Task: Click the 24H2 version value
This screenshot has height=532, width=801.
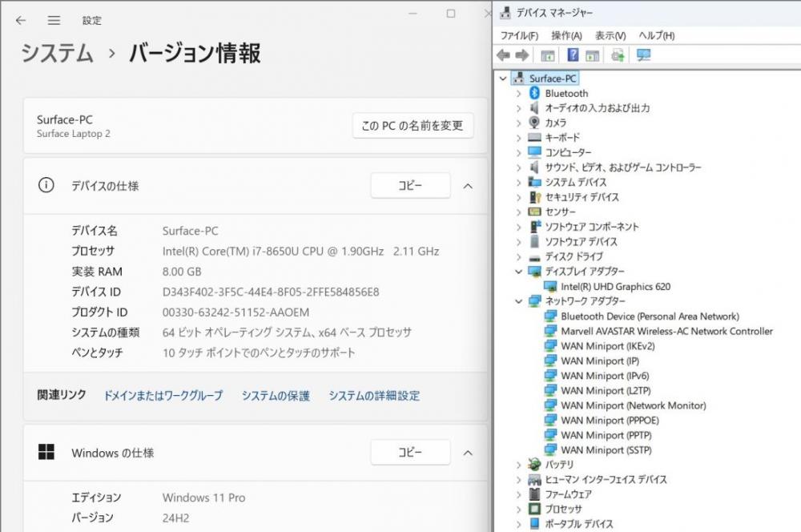Action: pyautogui.click(x=175, y=518)
